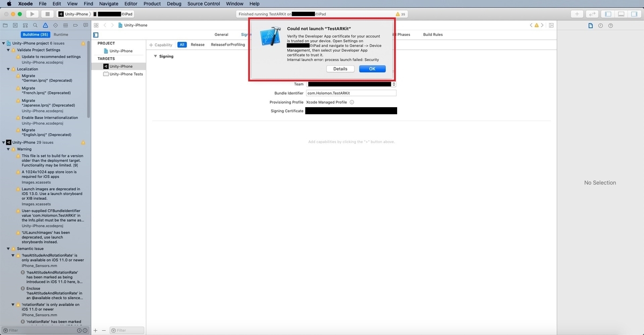Click the targets list Filter field

click(x=127, y=330)
